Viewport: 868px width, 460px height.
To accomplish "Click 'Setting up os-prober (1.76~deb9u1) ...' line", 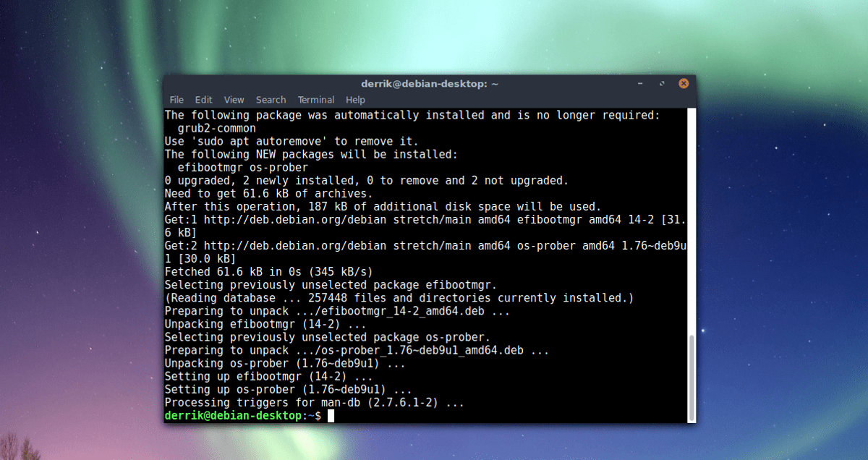I will pos(289,390).
